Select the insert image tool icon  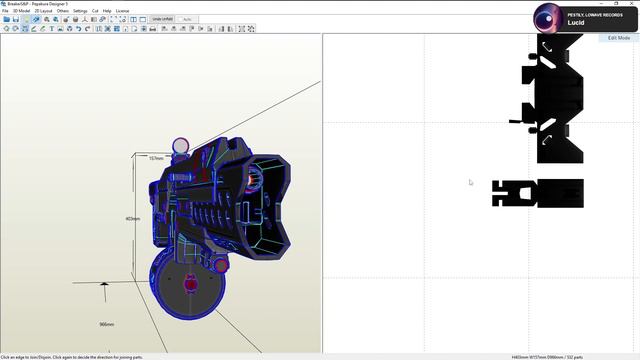click(60, 29)
